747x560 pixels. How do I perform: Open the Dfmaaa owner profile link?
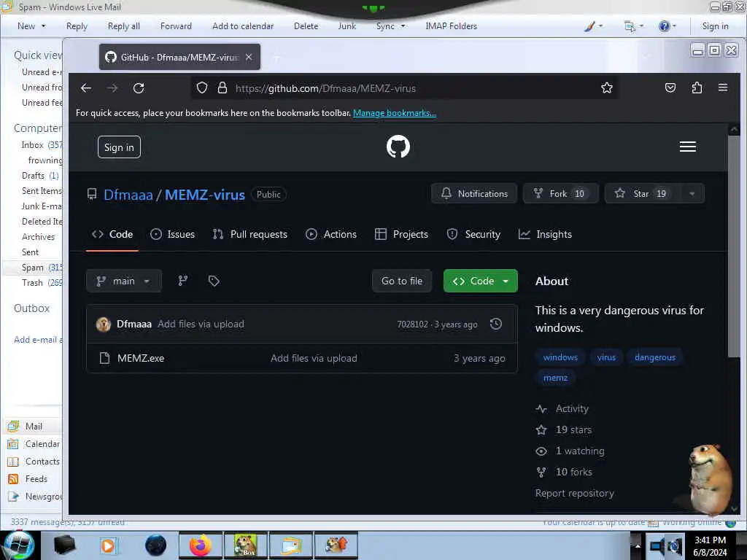(x=128, y=195)
